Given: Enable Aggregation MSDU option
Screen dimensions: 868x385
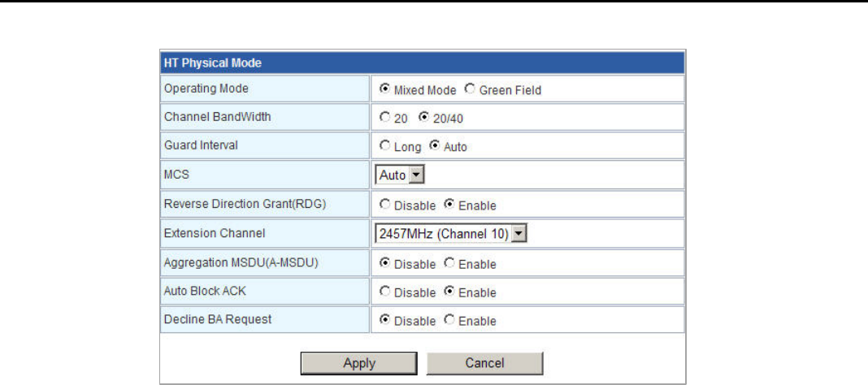Looking at the screenshot, I should click(x=449, y=263).
